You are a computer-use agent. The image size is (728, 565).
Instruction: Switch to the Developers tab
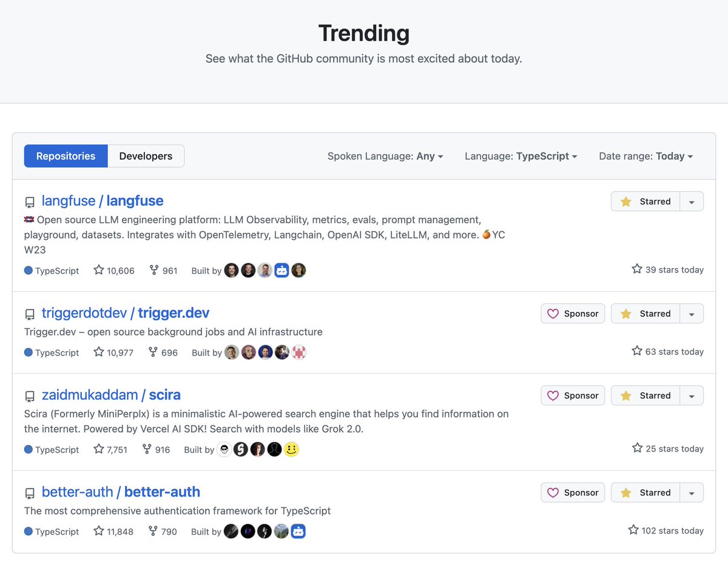click(146, 156)
